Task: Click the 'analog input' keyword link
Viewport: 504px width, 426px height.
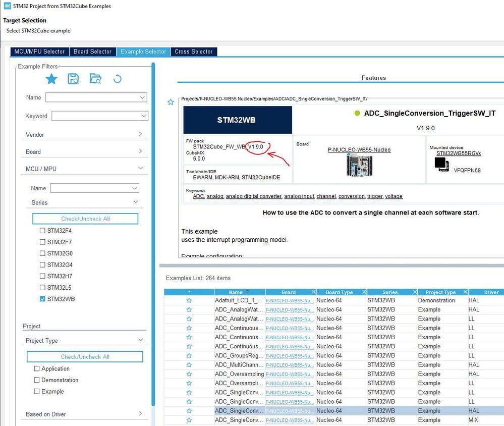Action: [299, 196]
